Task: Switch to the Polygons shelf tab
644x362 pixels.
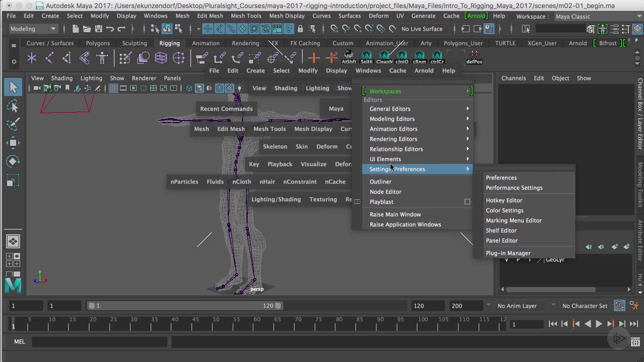Action: coord(98,43)
